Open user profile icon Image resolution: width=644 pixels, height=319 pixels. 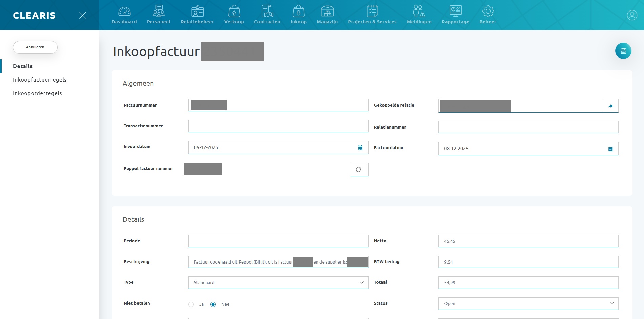tap(632, 15)
